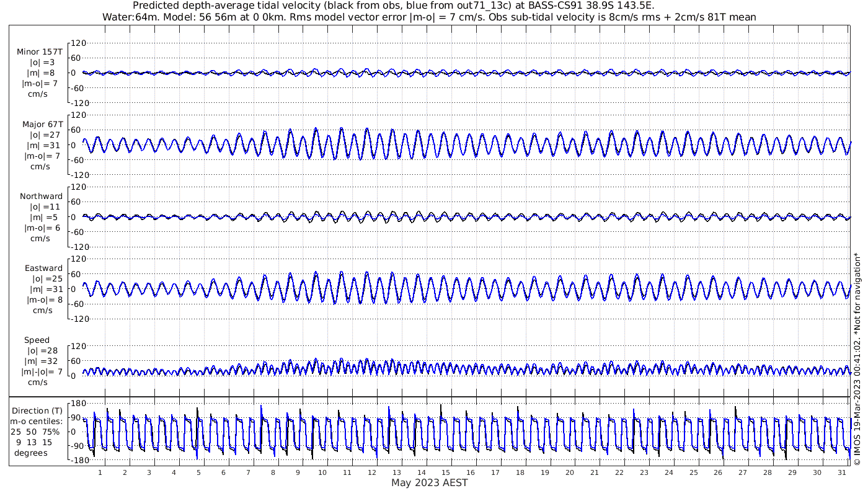This screenshot has width=868, height=496.
Task: Click '|o| =25' in the Eastward panel
Action: click(x=46, y=278)
